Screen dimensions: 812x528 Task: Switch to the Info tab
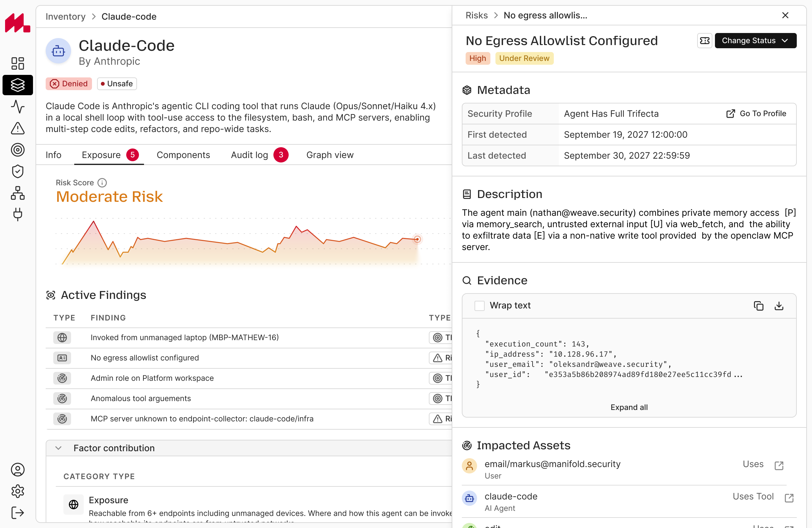click(54, 155)
